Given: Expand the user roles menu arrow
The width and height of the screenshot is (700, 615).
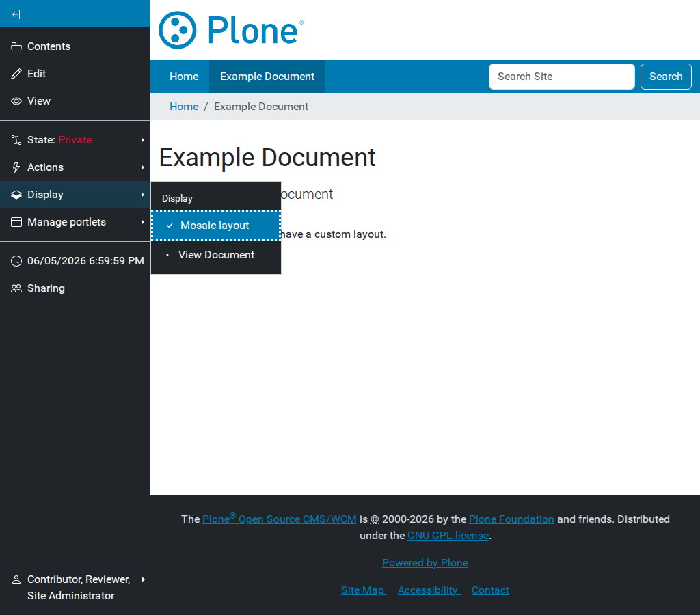Looking at the screenshot, I should point(143,579).
